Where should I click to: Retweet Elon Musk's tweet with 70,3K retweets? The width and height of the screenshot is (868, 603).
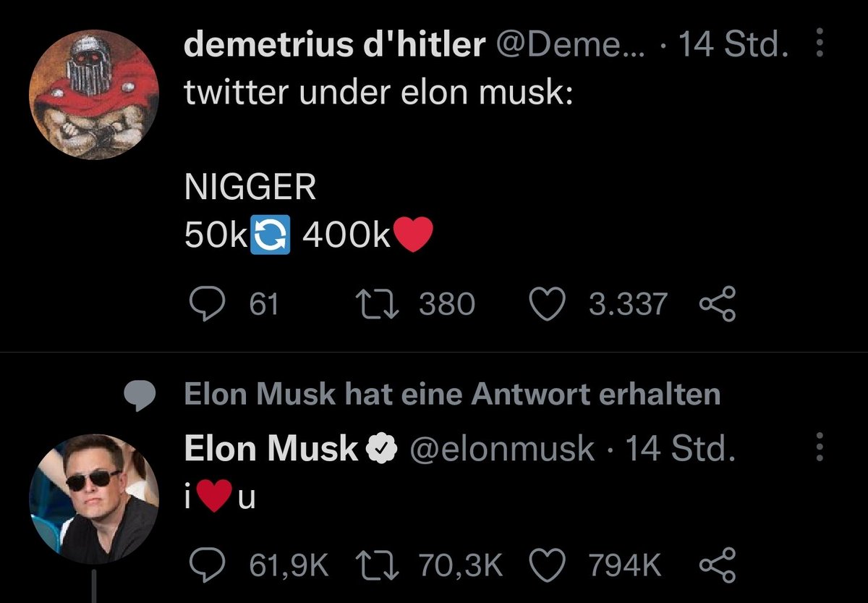[374, 565]
